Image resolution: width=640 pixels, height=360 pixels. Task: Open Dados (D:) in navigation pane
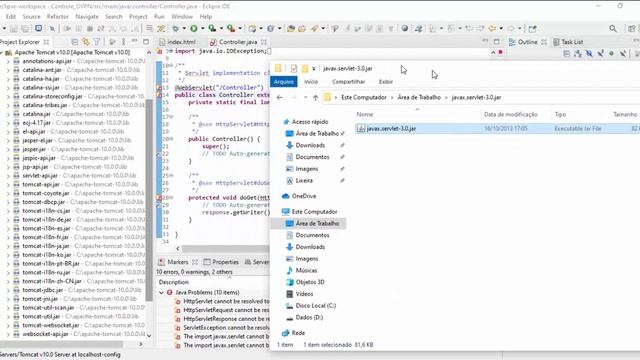[x=309, y=318]
